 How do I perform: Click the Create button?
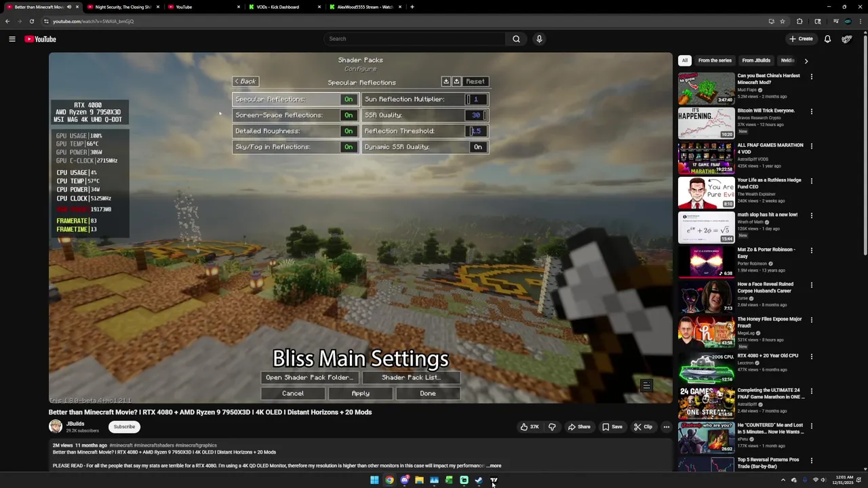pyautogui.click(x=801, y=39)
